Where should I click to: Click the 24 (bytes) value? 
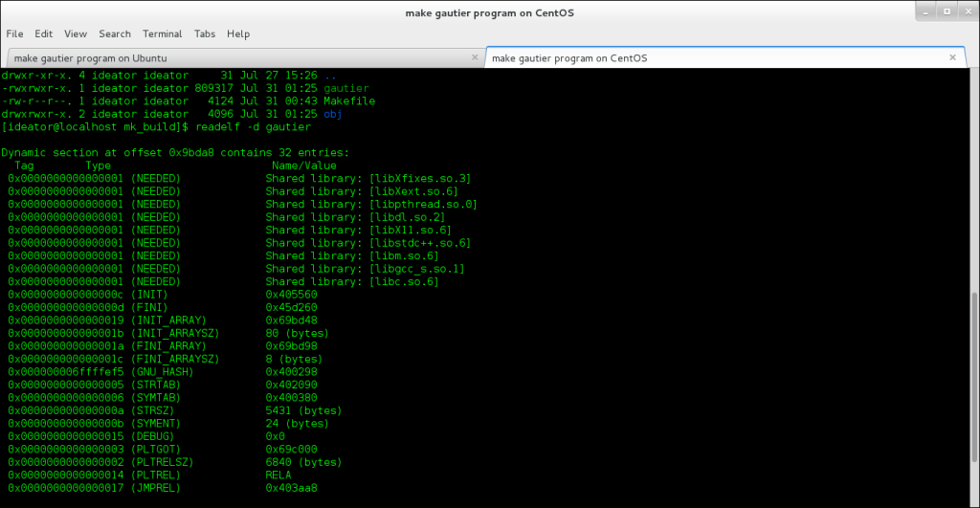pos(297,424)
